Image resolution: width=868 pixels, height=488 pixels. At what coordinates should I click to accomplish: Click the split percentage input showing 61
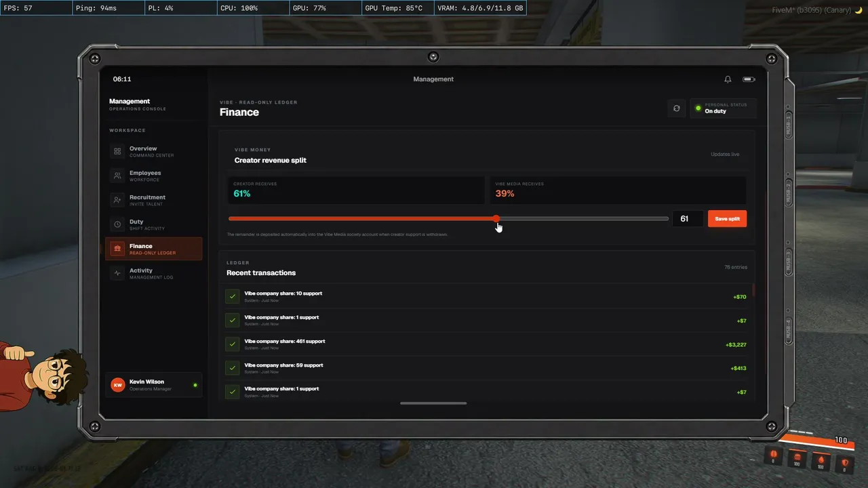[688, 219]
